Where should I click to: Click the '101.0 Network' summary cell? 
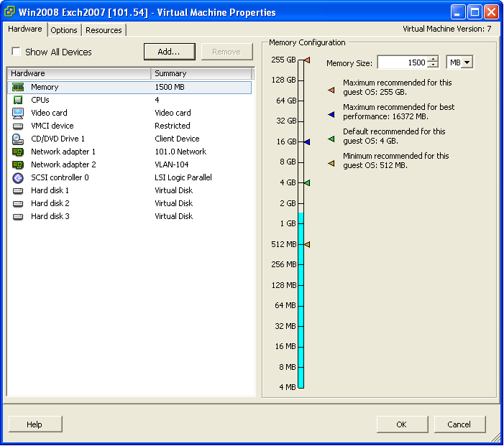[x=180, y=152]
